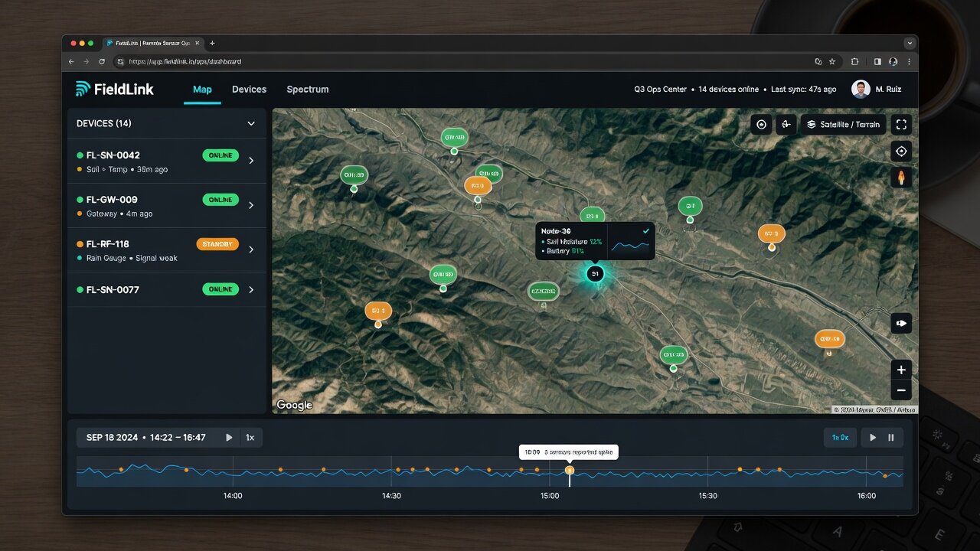
Task: Click 'Rain Gauge • Signal weak' text
Action: pos(132,258)
